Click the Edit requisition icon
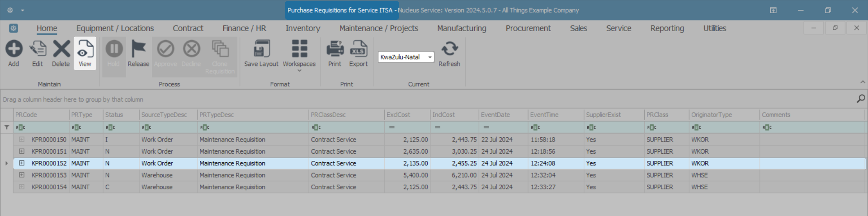The height and width of the screenshot is (216, 868). pos(38,49)
